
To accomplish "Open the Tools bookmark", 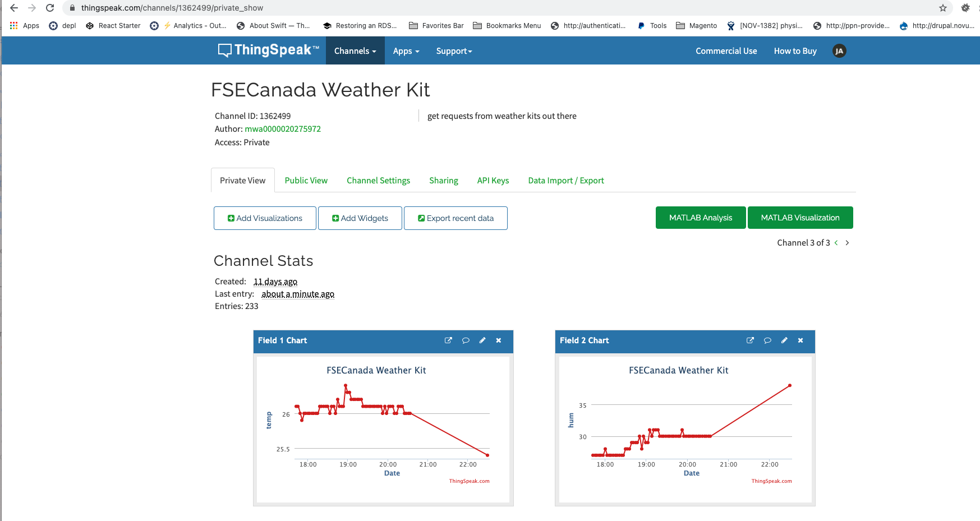I will click(652, 26).
